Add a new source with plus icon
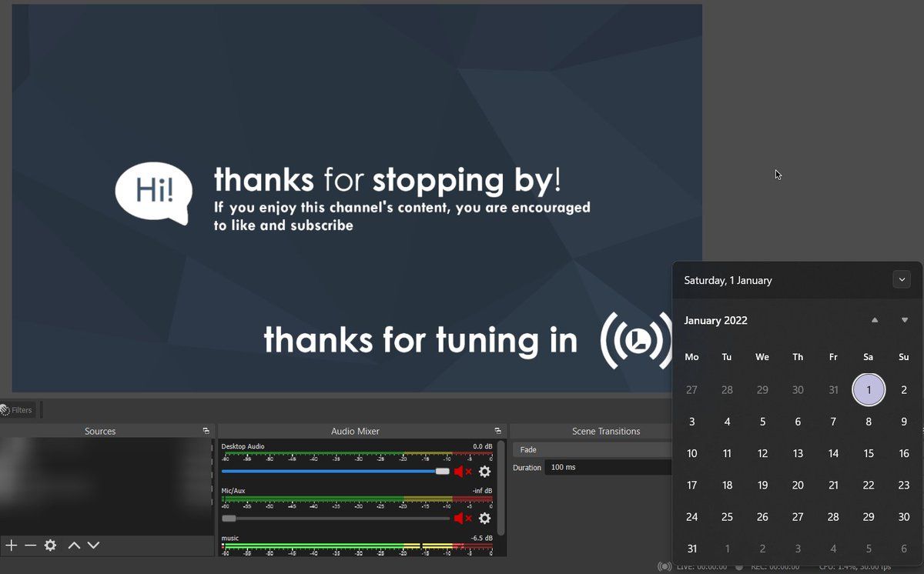924x574 pixels. 11,546
